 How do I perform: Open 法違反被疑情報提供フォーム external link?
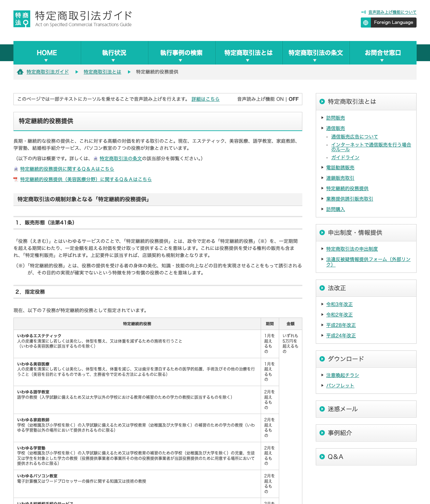[x=368, y=262]
